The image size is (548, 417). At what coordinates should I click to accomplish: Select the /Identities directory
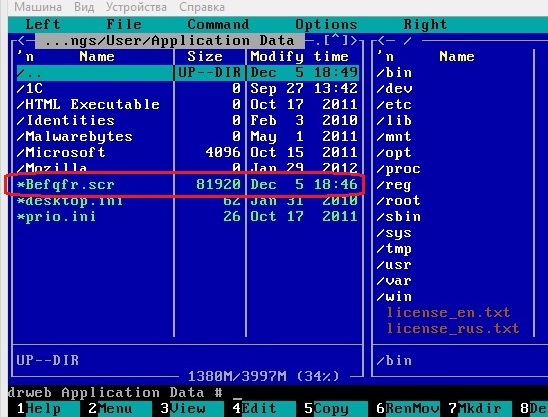click(188, 121)
